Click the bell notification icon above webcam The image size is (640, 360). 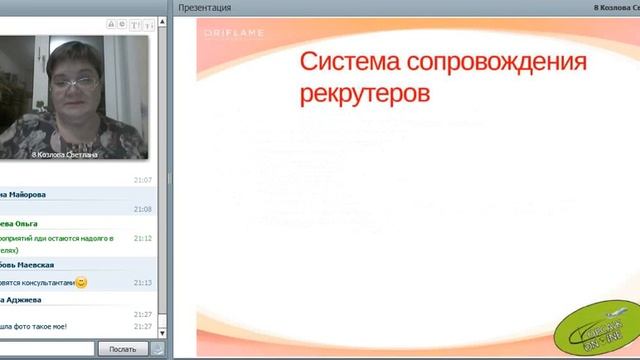111,24
